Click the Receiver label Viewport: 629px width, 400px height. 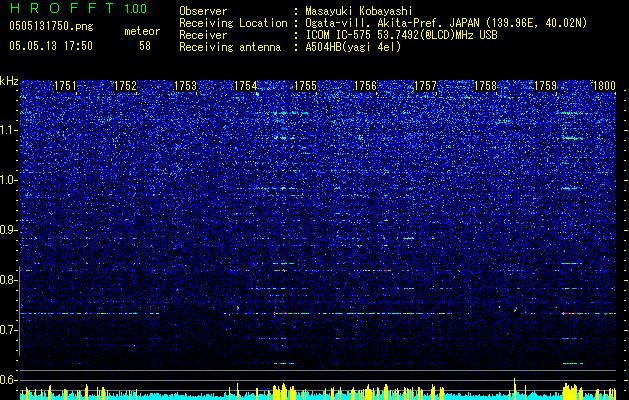click(203, 35)
